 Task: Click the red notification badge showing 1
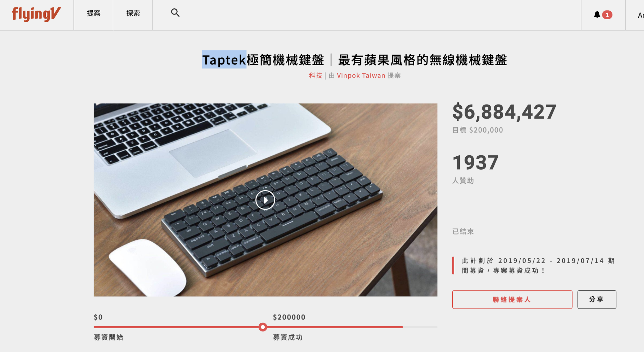pos(607,15)
